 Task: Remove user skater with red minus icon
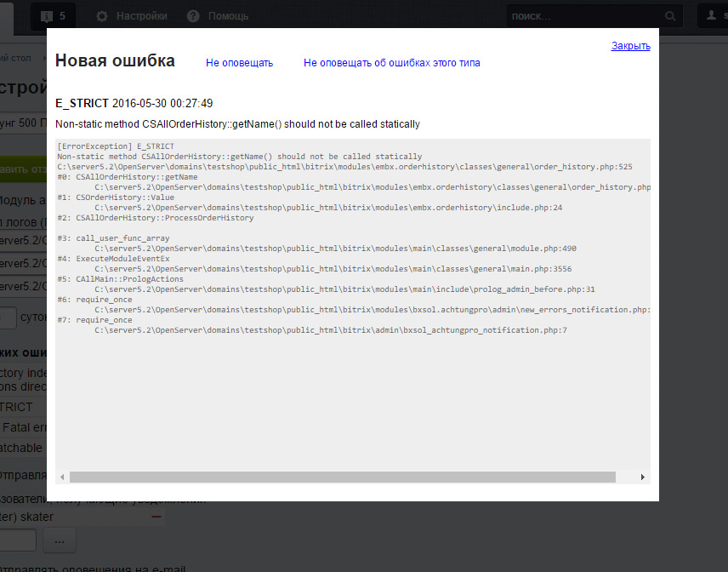(x=156, y=517)
